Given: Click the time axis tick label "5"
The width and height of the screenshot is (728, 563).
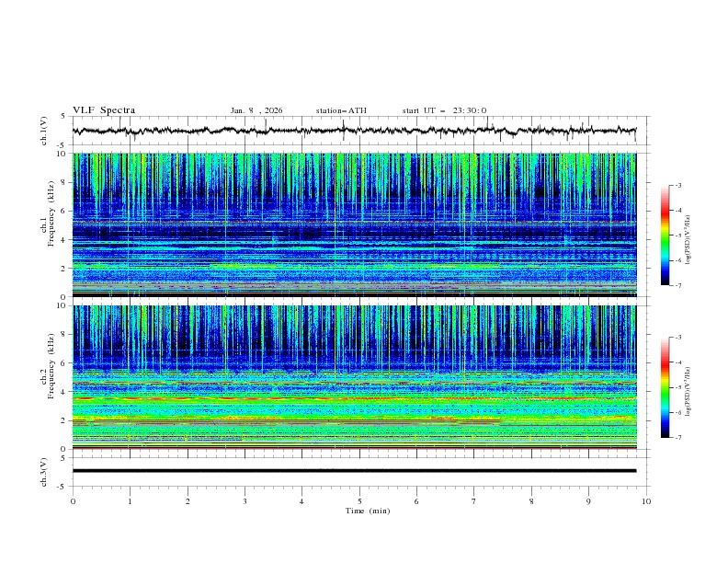Looking at the screenshot, I should pos(359,501).
